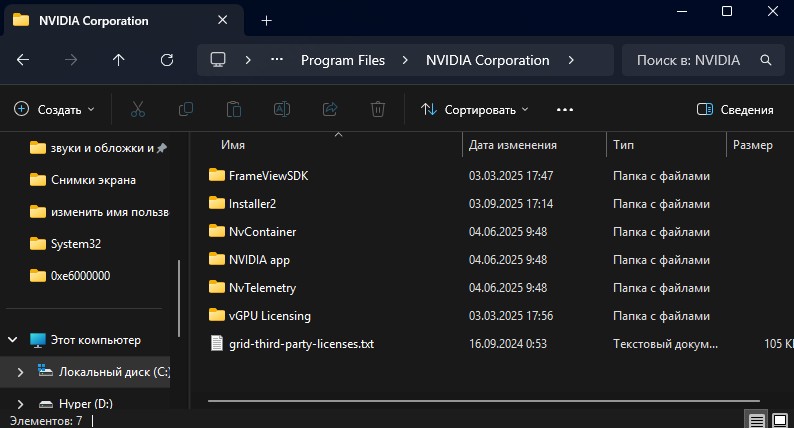Switch to details list view icon
Viewport: 794px width, 428px height.
757,420
